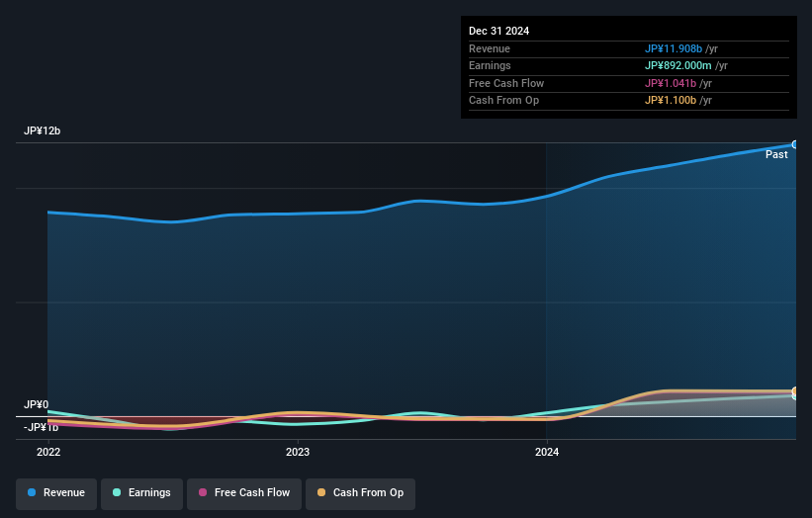Click the JP¥11.908b revenue value
This screenshot has height=518, width=812.
(674, 48)
